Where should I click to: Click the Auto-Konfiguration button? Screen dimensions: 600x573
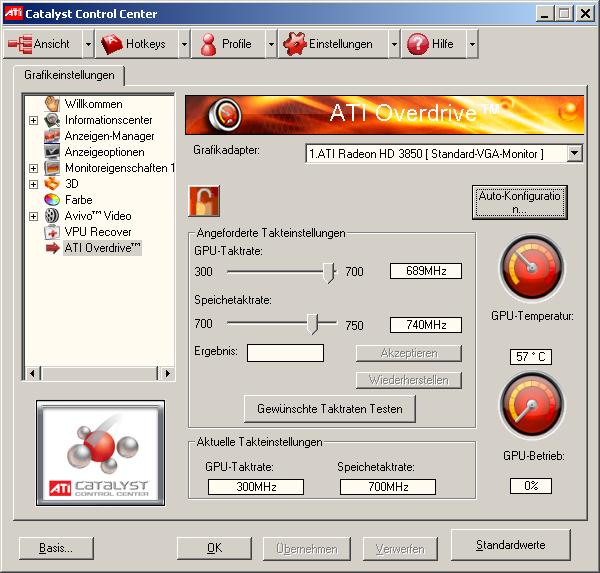coord(519,202)
